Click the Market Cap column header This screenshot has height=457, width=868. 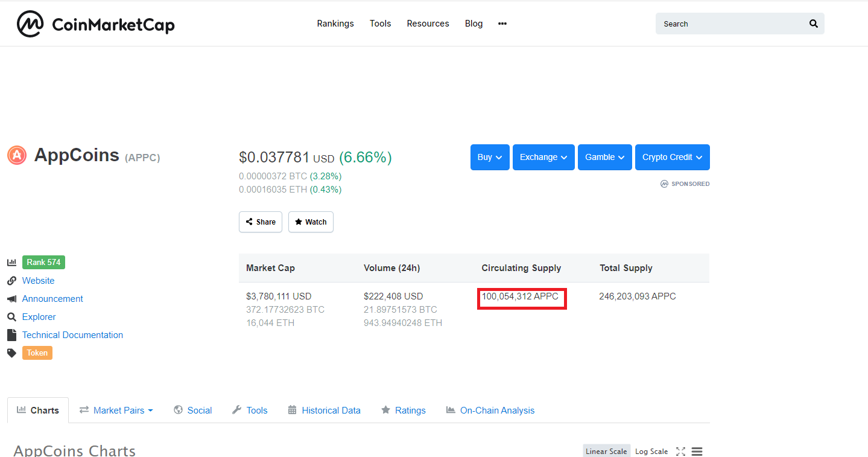pos(270,268)
